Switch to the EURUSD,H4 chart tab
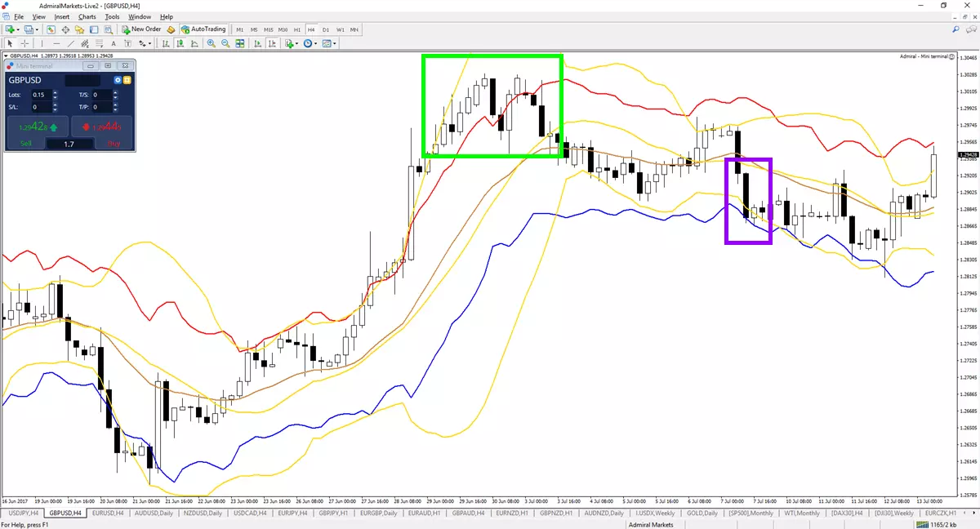The width and height of the screenshot is (980, 529). (x=109, y=513)
